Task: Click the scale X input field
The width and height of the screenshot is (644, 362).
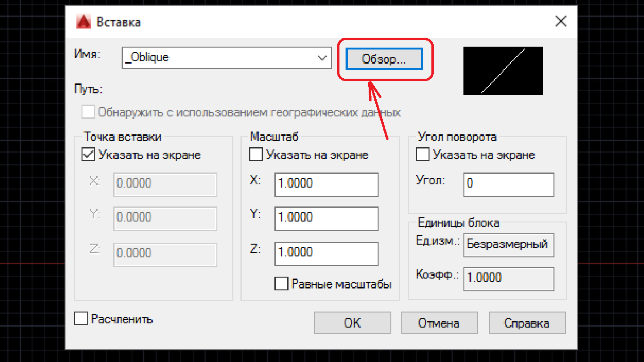Action: point(326,184)
